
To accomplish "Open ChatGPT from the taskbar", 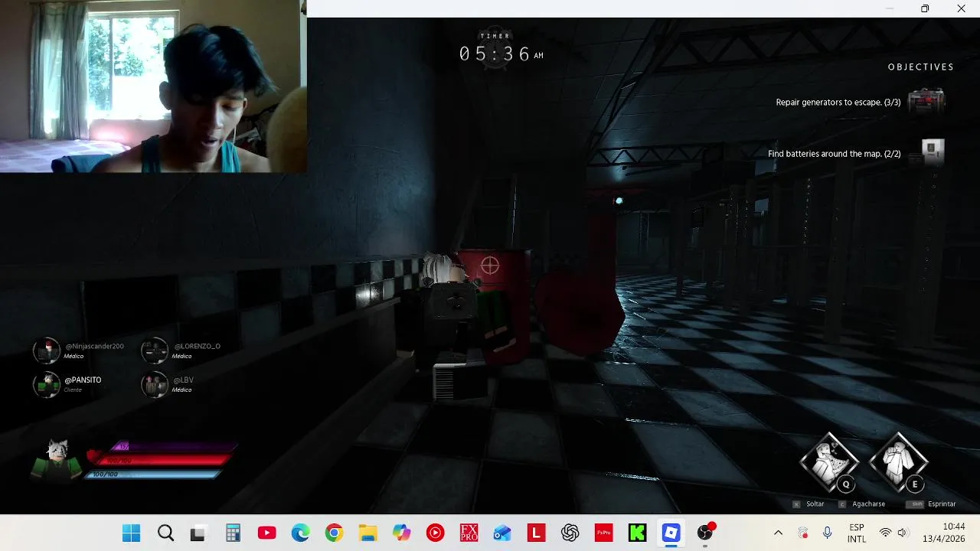I will (x=570, y=533).
